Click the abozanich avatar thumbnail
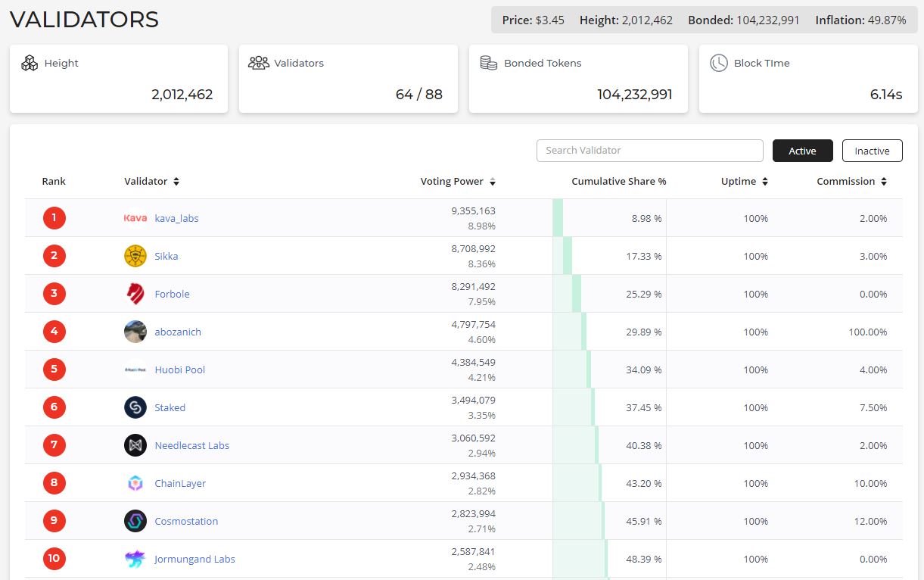924x580 pixels. (135, 332)
